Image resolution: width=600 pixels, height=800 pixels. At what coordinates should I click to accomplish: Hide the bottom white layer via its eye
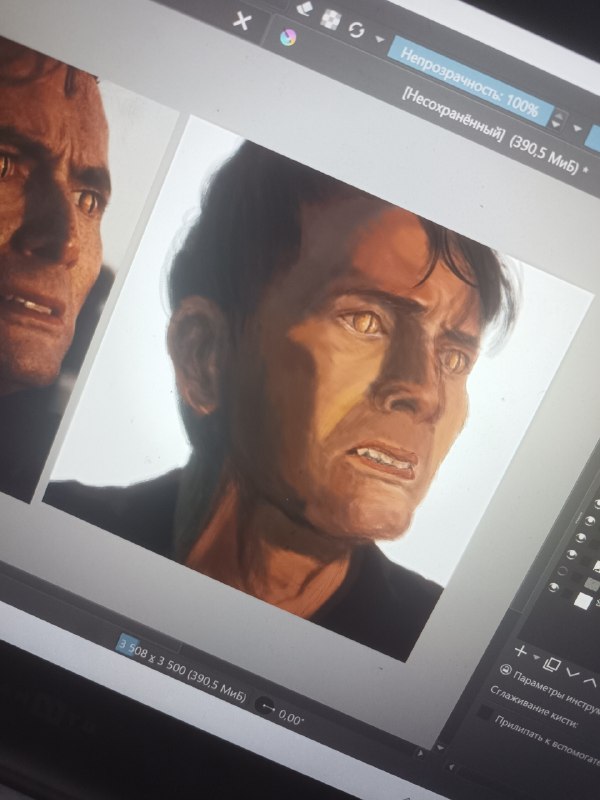[x=554, y=587]
